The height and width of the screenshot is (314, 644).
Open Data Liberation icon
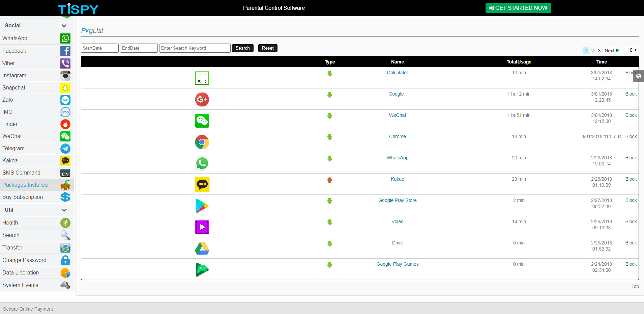(65, 273)
